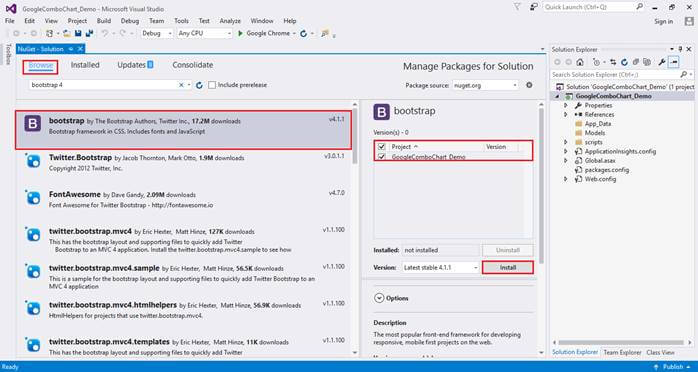This screenshot has height=372, width=698.
Task: Click the Find in Files toolbar icon
Action: 325,33
